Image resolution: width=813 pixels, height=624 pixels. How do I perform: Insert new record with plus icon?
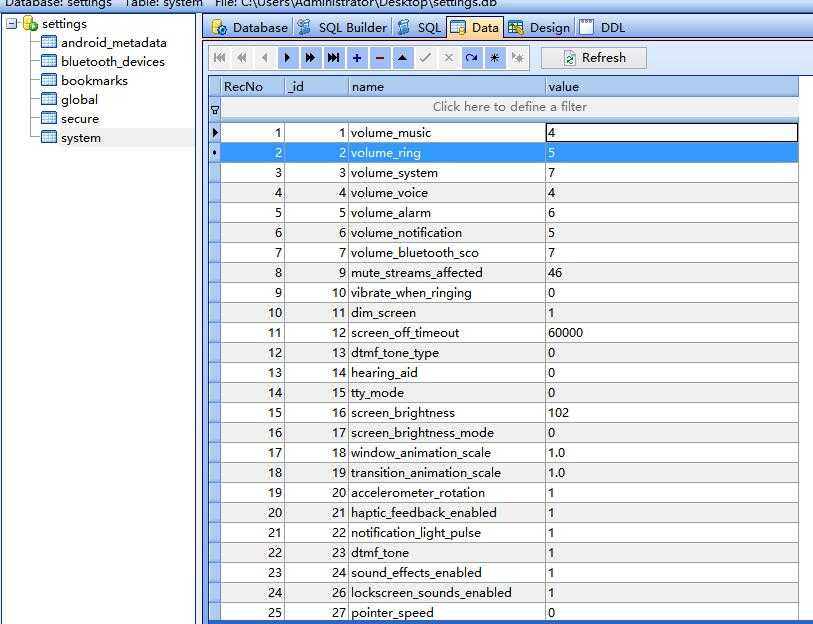click(x=357, y=58)
